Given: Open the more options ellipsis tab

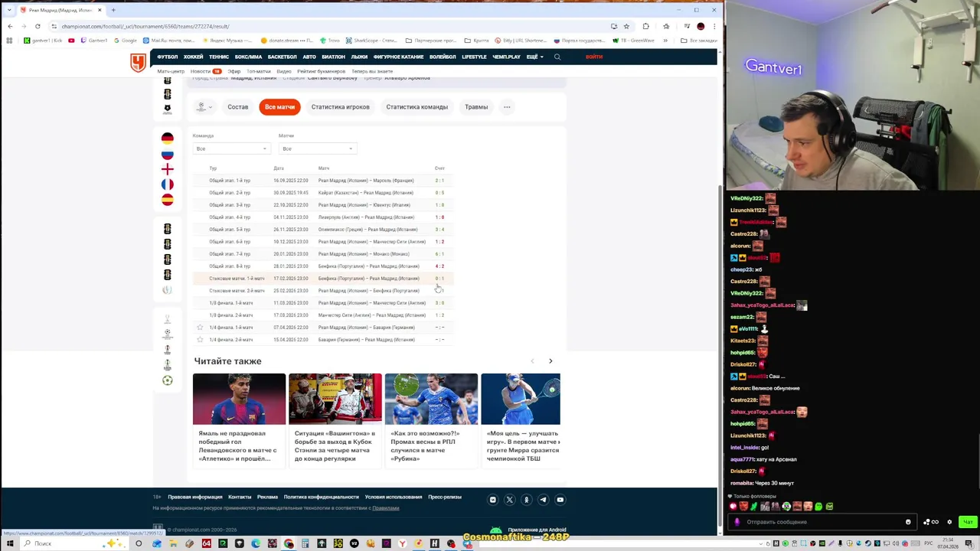Looking at the screenshot, I should (x=507, y=107).
